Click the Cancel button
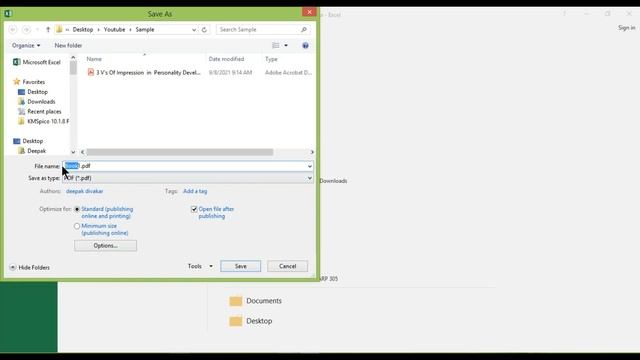This screenshot has width=640, height=360. pyautogui.click(x=287, y=266)
